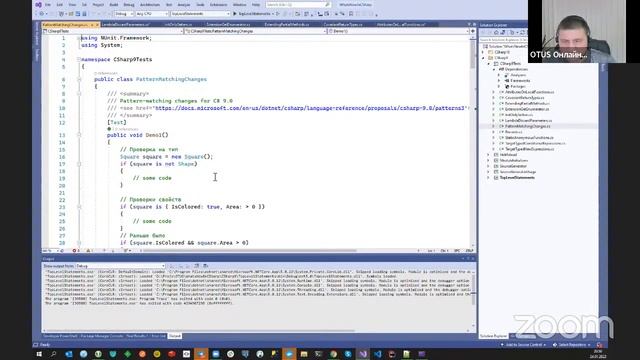The width and height of the screenshot is (640, 360).
Task: Collapse the 'if (square is not Shape)' block
Action: click(x=79, y=164)
